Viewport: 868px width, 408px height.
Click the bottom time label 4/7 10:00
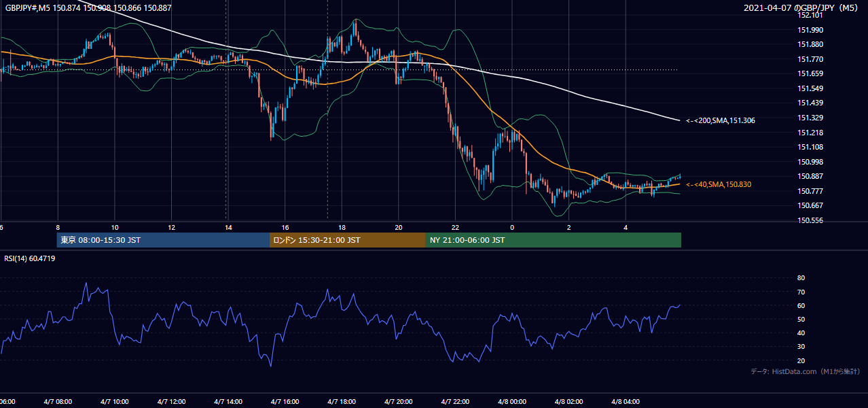click(x=115, y=402)
